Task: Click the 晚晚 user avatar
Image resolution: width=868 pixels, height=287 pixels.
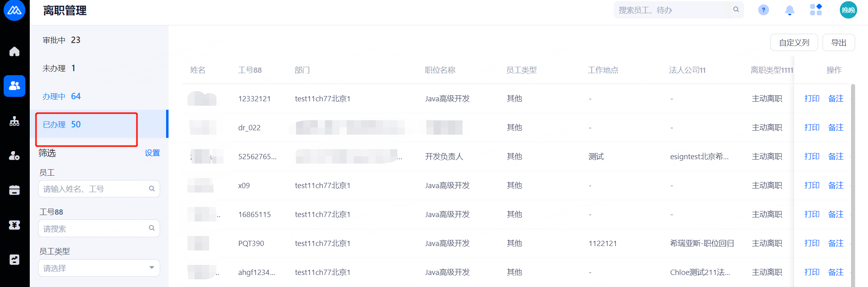Action: (x=848, y=10)
